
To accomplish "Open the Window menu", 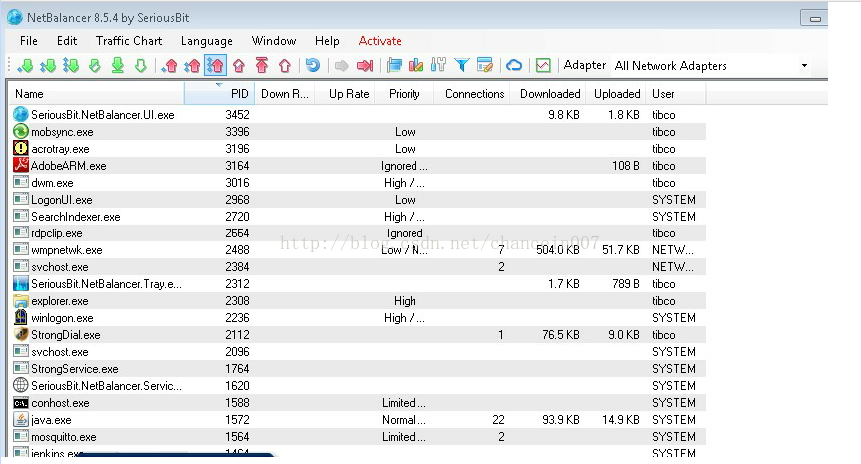I will click(273, 41).
